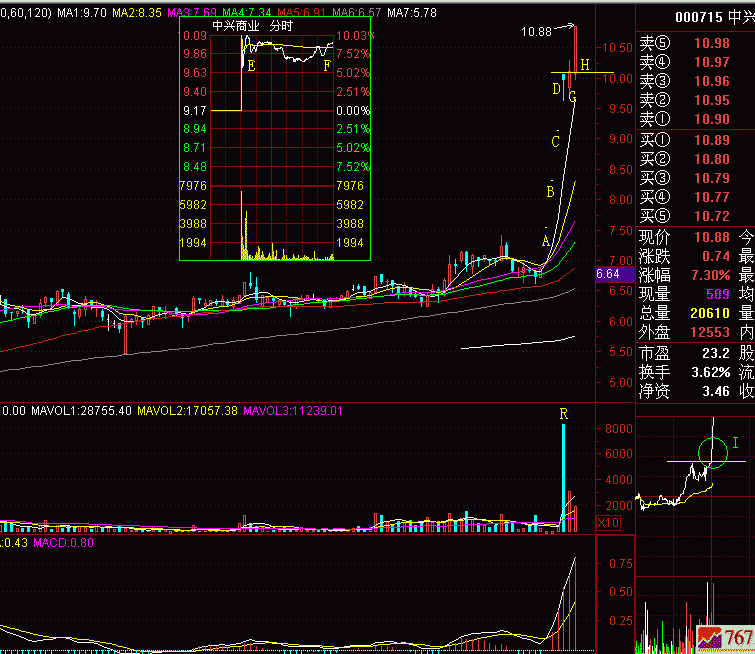
Task: Select the tall cyan volume bar under R
Action: point(564,470)
